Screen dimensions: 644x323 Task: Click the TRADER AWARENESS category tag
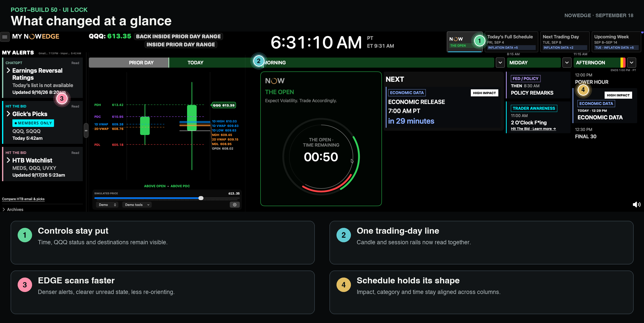[x=534, y=108]
